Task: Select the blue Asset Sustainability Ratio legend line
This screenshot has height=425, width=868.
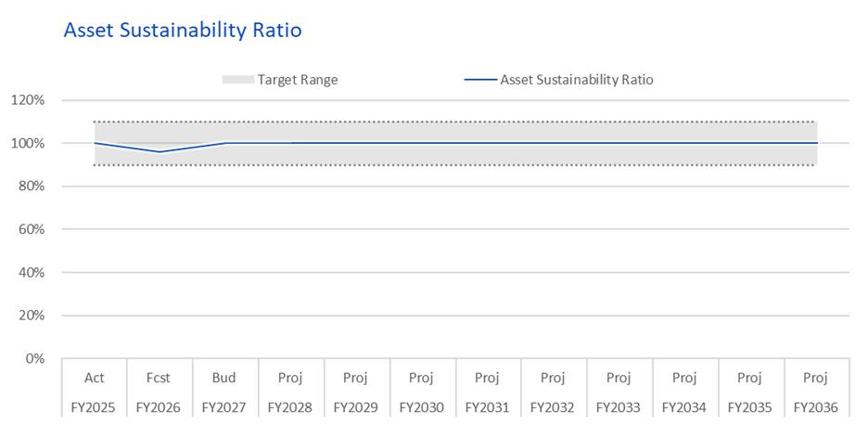Action: pos(480,80)
